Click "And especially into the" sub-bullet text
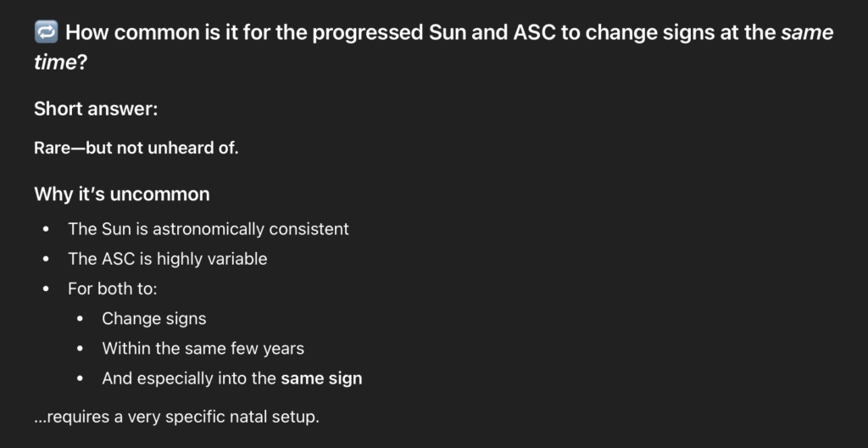The width and height of the screenshot is (868, 448). pos(189,378)
